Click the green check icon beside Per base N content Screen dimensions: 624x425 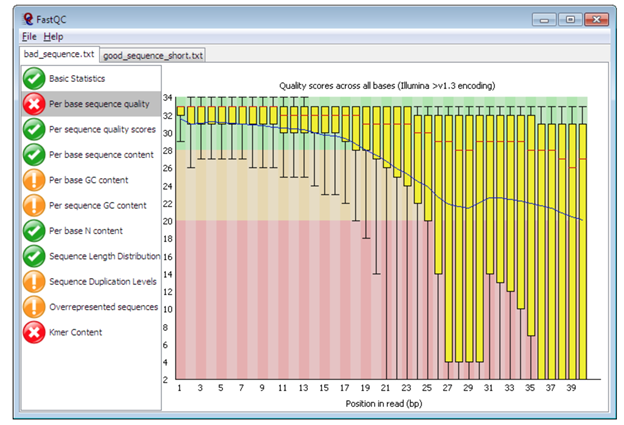(34, 231)
